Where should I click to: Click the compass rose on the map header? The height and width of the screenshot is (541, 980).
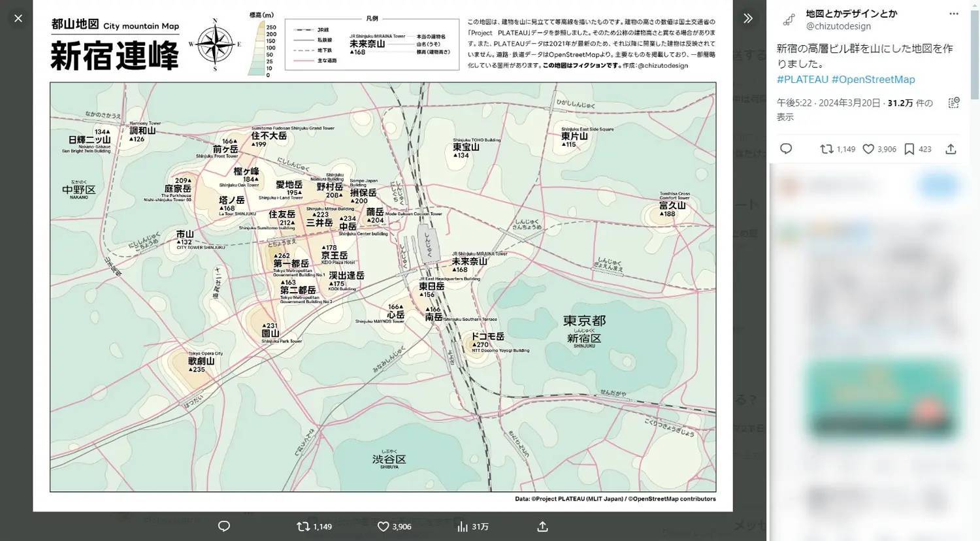coord(215,44)
